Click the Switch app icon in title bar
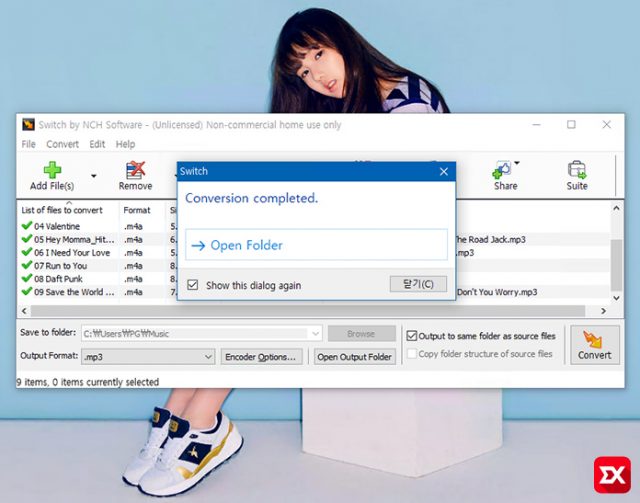640x503 pixels. pos(28,125)
